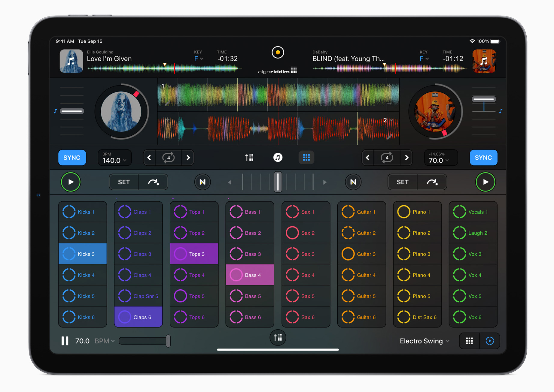This screenshot has height=392, width=554.
Task: Select the Kicks 3 loop pad
Action: click(x=83, y=254)
